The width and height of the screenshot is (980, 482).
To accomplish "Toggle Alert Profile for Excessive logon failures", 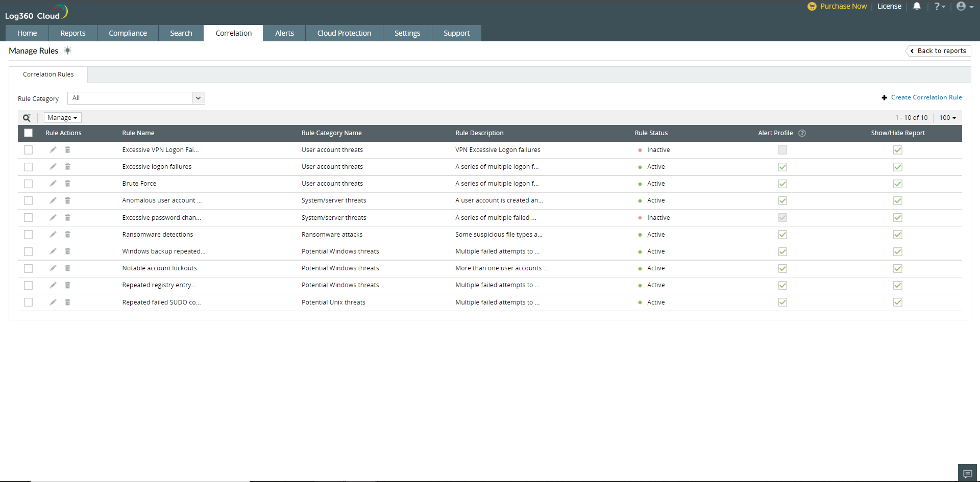I will click(x=782, y=167).
